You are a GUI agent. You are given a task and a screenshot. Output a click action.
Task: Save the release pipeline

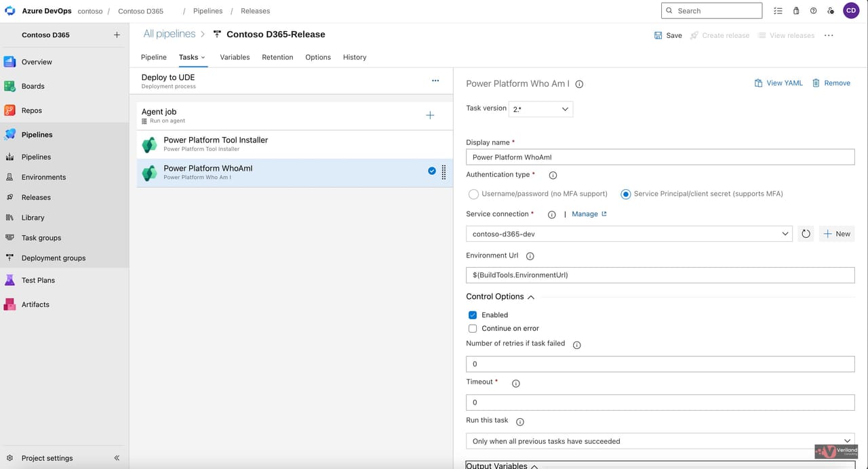pos(668,35)
